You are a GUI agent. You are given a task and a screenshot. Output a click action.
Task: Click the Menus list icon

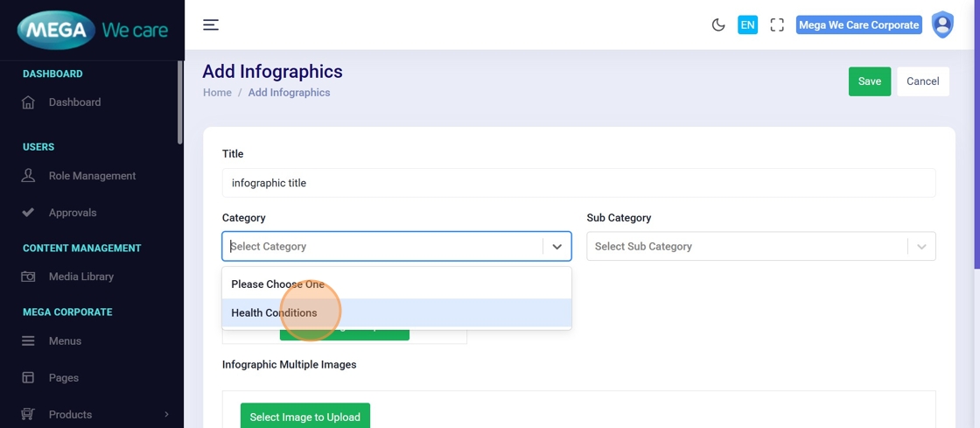[28, 341]
